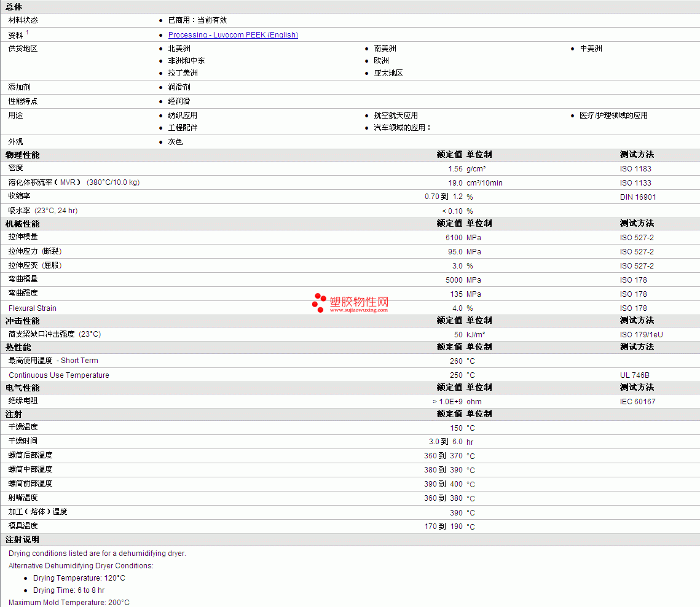Select the UL 746B test method

pos(634,375)
